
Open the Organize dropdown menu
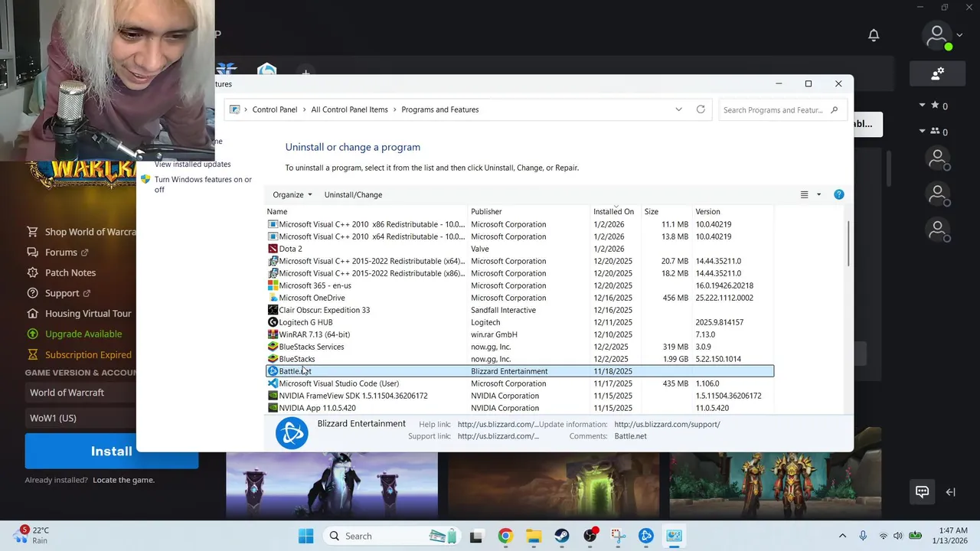[x=292, y=194]
